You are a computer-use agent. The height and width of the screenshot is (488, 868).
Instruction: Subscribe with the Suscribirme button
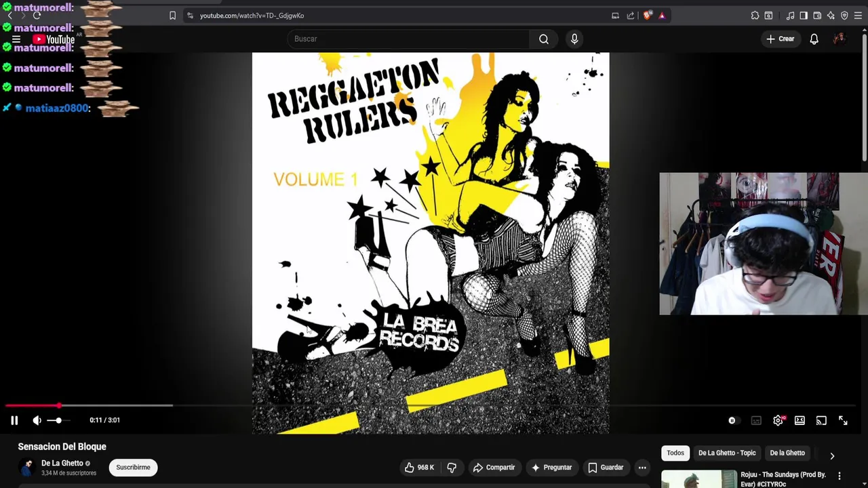pyautogui.click(x=133, y=468)
